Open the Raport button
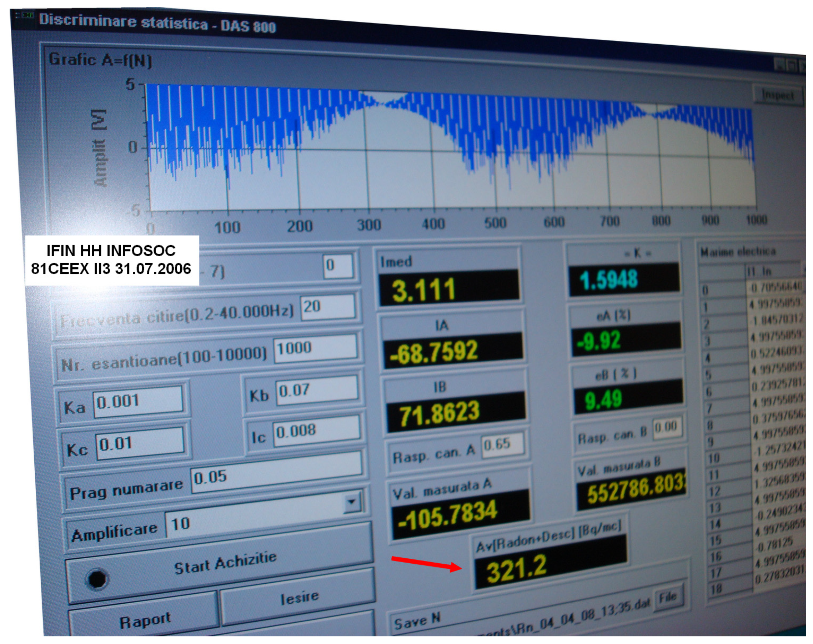 click(x=145, y=621)
